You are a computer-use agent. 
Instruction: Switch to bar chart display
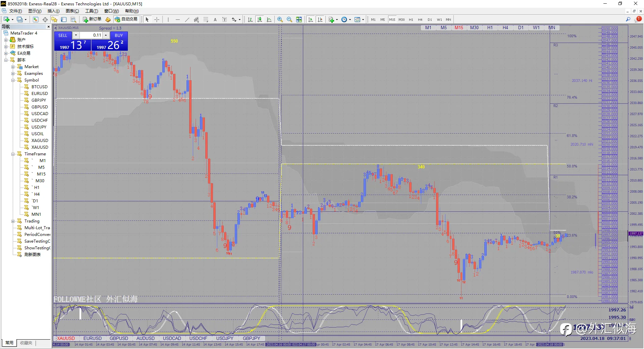(x=250, y=19)
